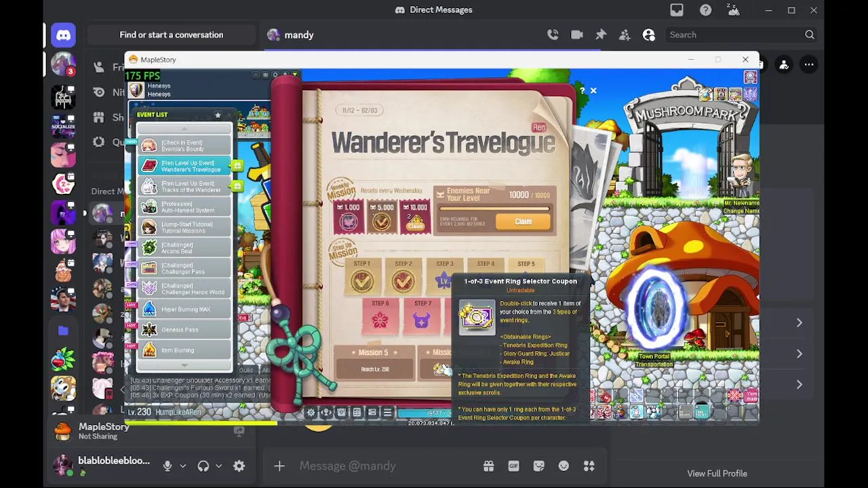Open pinned messages in Discord

[x=601, y=35]
